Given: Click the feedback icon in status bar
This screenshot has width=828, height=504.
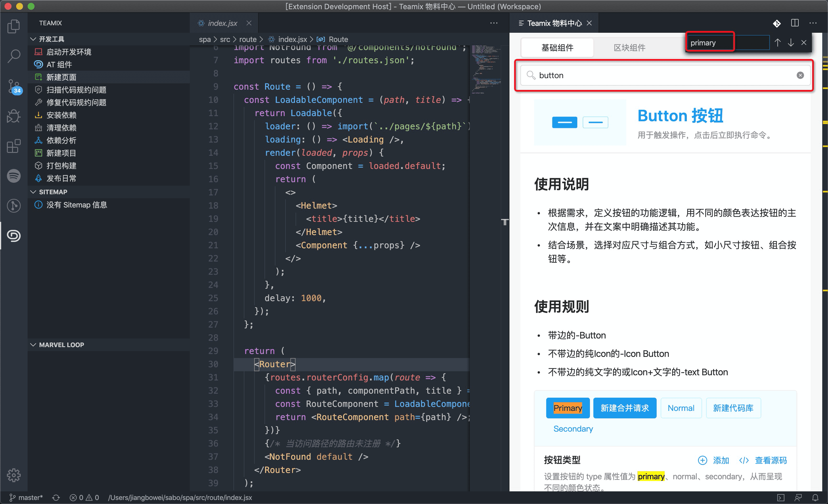Looking at the screenshot, I should [x=798, y=498].
